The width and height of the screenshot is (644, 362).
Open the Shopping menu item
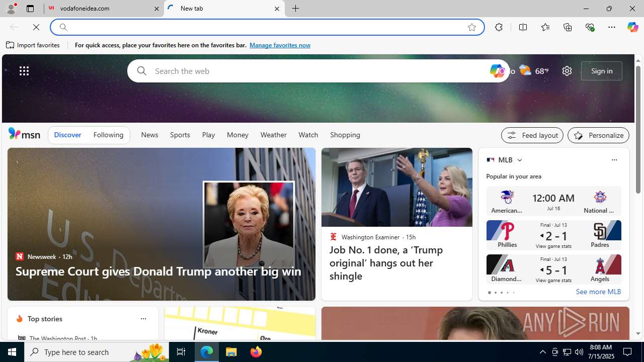[x=345, y=135]
